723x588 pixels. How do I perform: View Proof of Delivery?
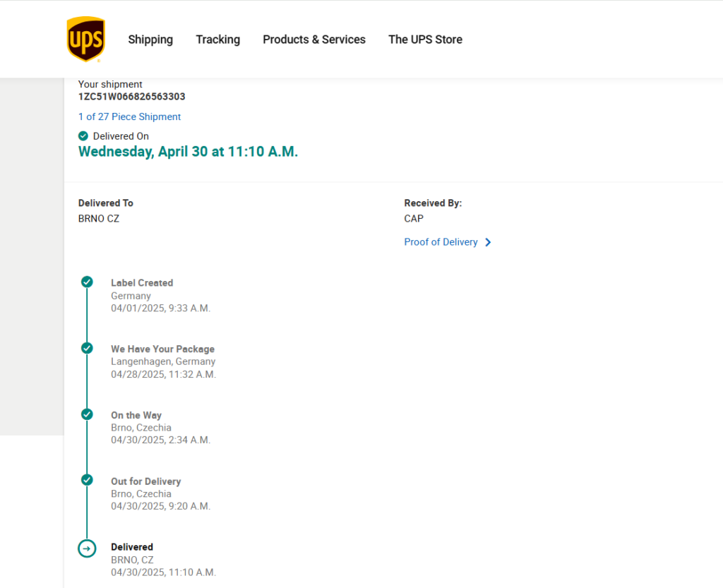[441, 241]
